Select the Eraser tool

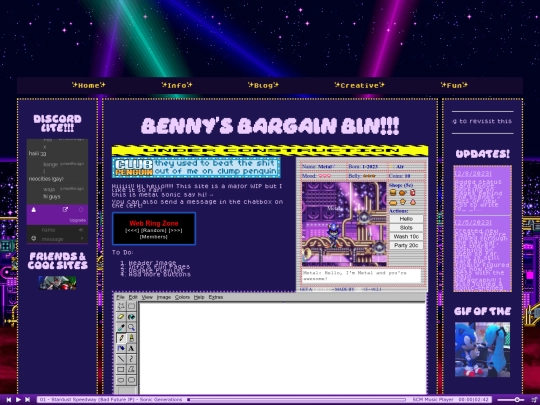pos(121,317)
